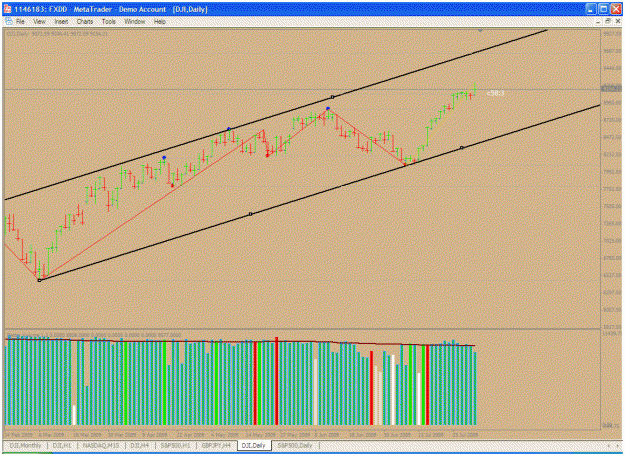
Task: Click the chart shift triangle marker at top
Action: click(480, 30)
